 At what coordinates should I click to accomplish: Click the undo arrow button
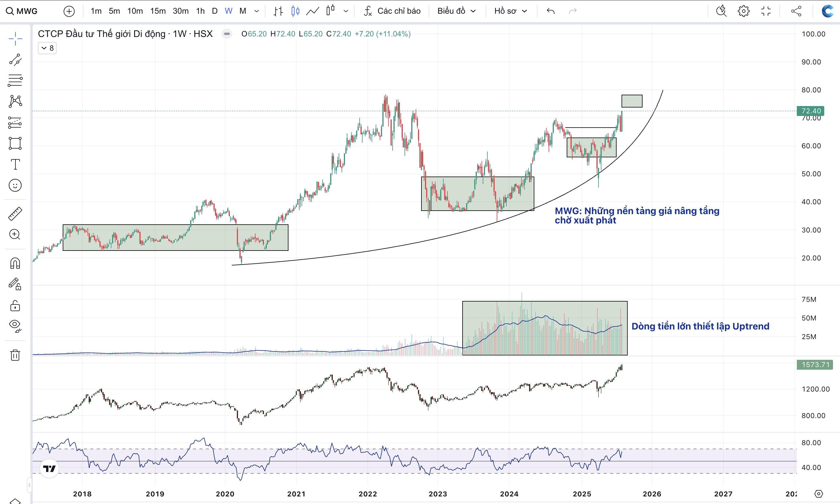pos(550,11)
